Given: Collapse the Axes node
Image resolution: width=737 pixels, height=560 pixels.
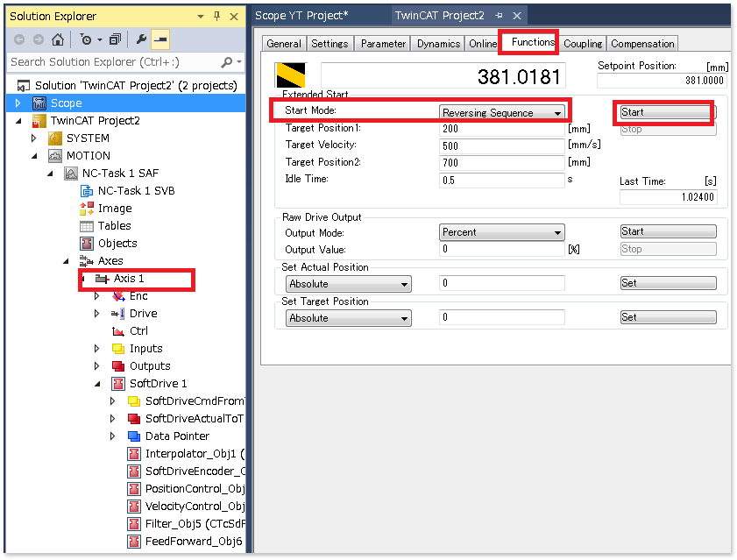Looking at the screenshot, I should click(67, 261).
